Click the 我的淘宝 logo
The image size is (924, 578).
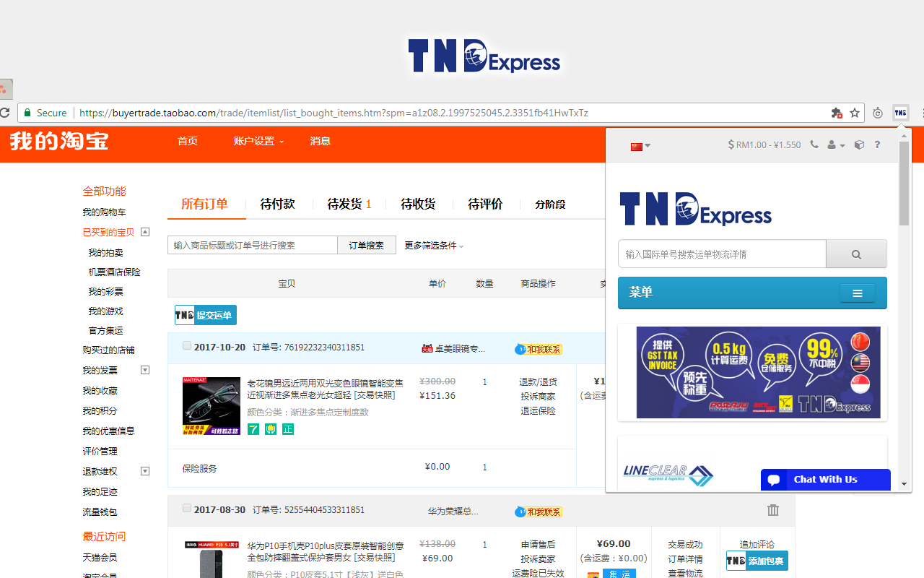coord(59,140)
